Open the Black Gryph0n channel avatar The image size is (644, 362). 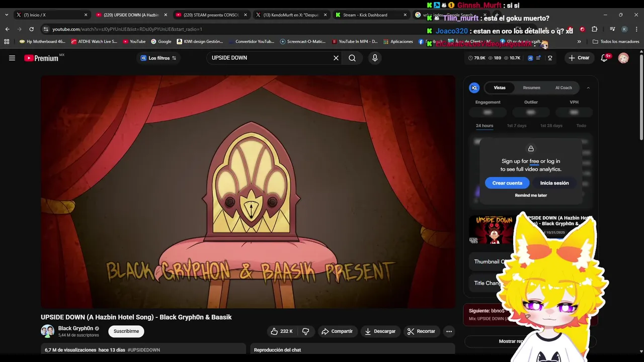[47, 331]
